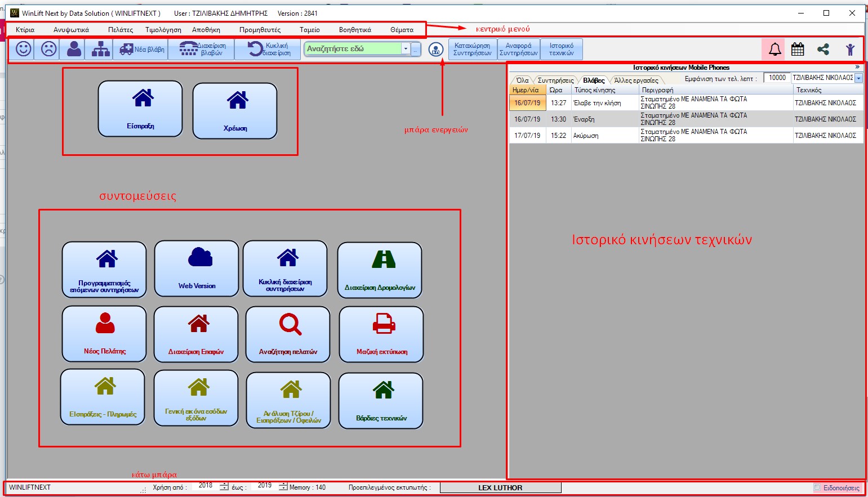
Task: Collapse the Ιστορικό κινήσεων panel with double-arrow
Action: click(857, 67)
